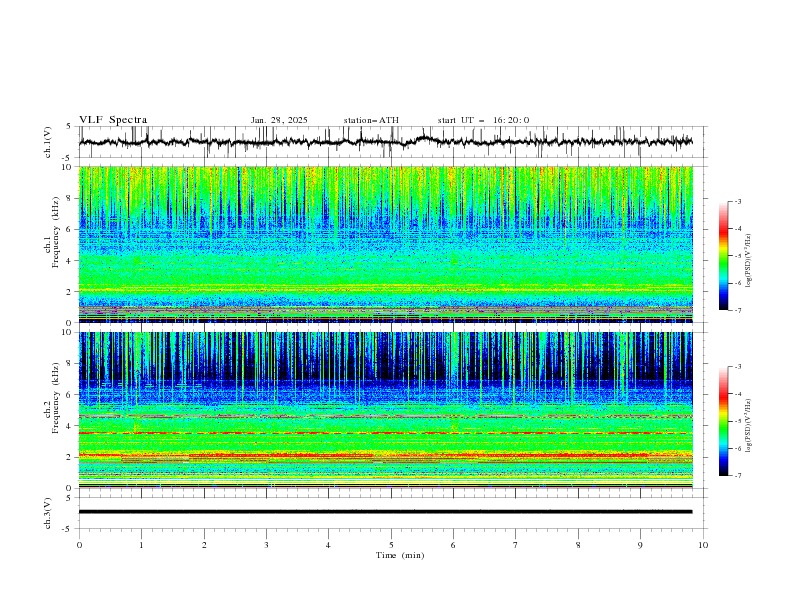792x612 pixels.
Task: Click the "ch.3(V)" axis label
Action: tap(48, 513)
